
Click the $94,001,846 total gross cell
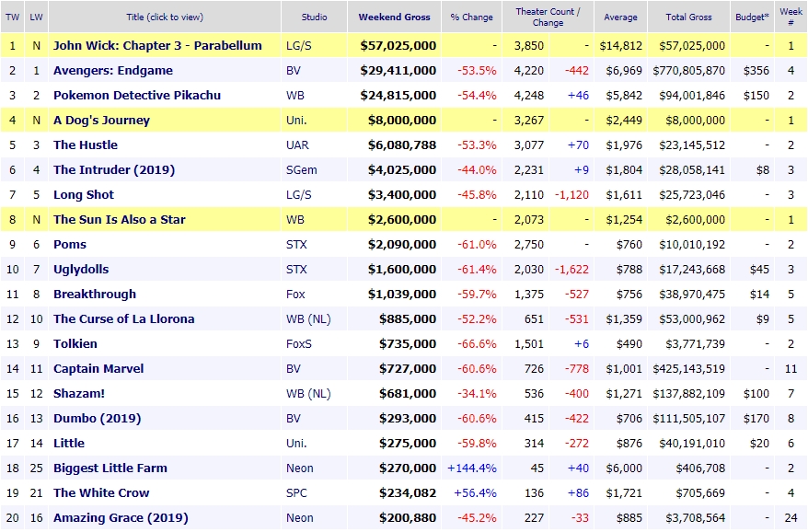(x=692, y=95)
